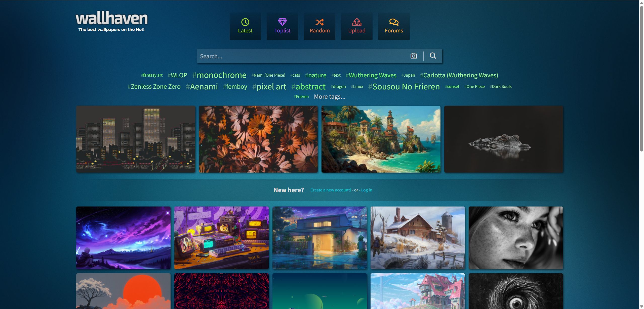Screen dimensions: 644x309
Task: Open the #Frieren tag
Action: tap(301, 96)
